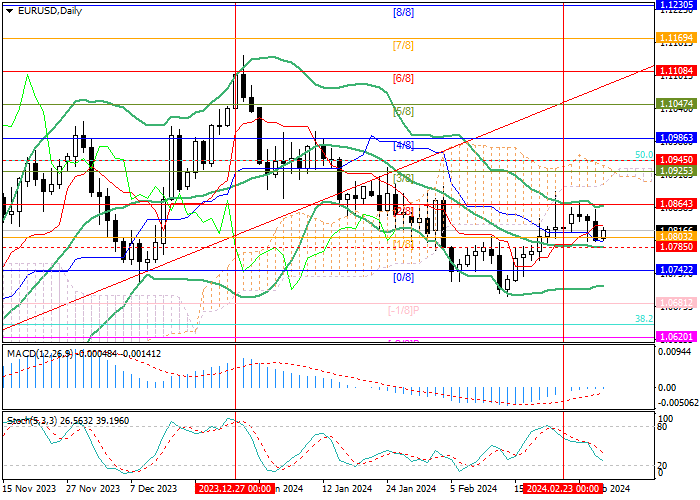Image resolution: width=700 pixels, height=500 pixels.
Task: Click the [0/8] Murrey level label
Action: [403, 277]
